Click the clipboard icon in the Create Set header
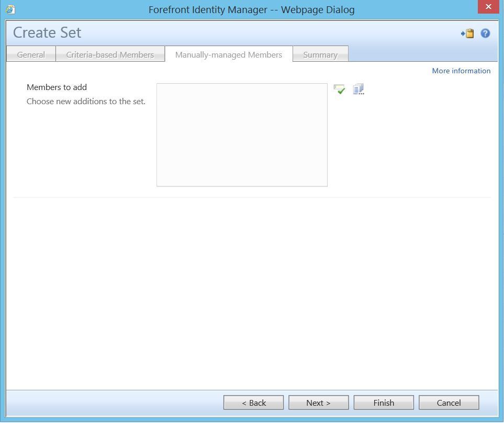 467,34
